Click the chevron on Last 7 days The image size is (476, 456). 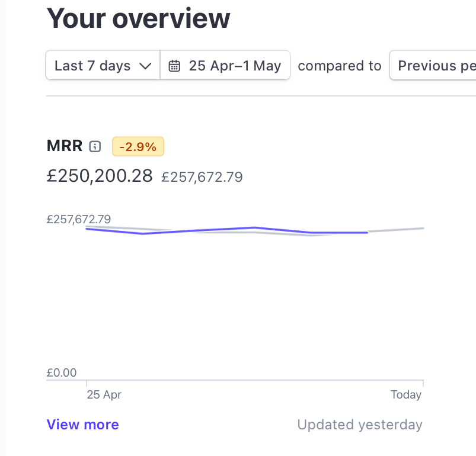pyautogui.click(x=145, y=66)
